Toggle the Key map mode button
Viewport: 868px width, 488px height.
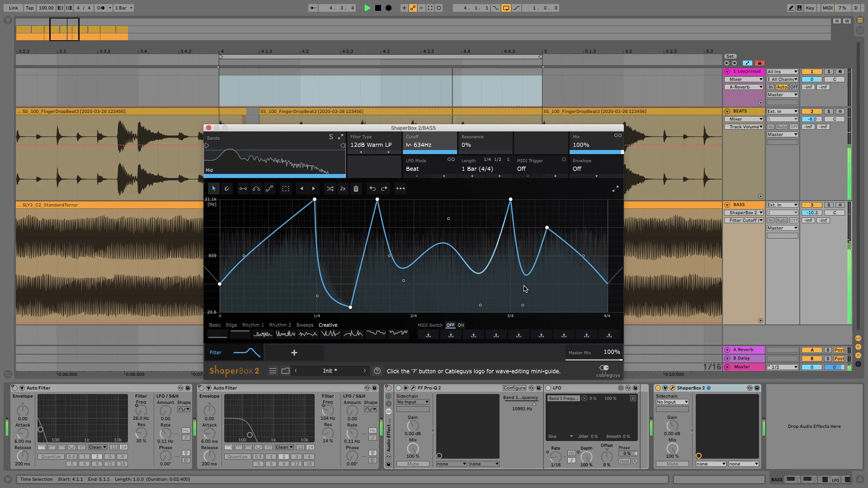810,8
